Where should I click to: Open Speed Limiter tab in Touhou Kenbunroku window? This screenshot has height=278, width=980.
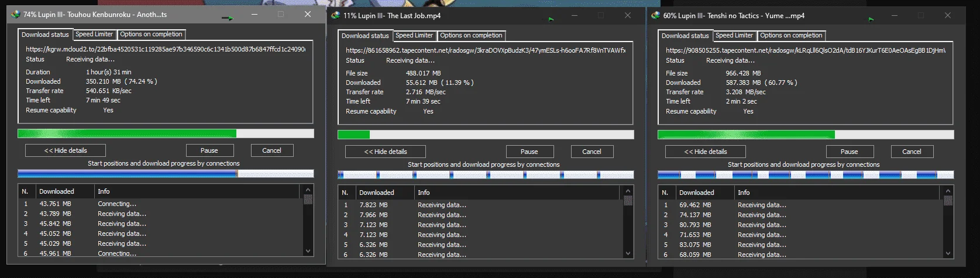click(94, 35)
